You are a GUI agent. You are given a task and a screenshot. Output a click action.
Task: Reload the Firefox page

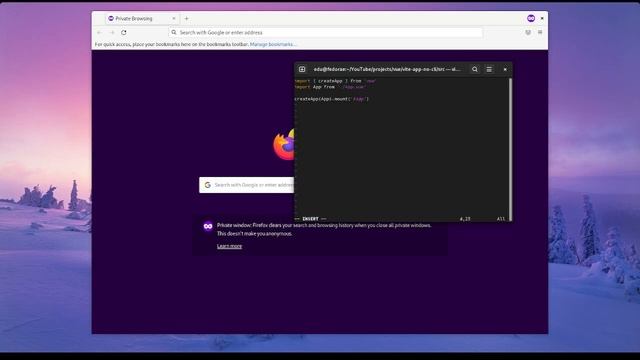tap(124, 32)
